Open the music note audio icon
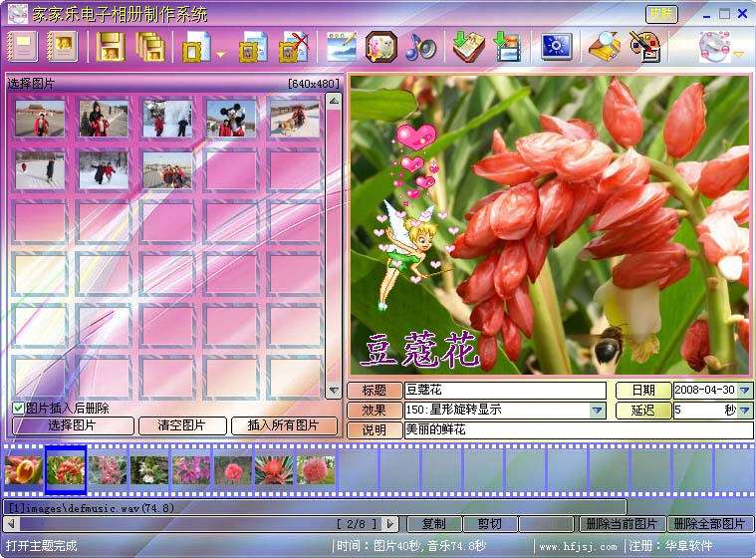 pyautogui.click(x=420, y=47)
